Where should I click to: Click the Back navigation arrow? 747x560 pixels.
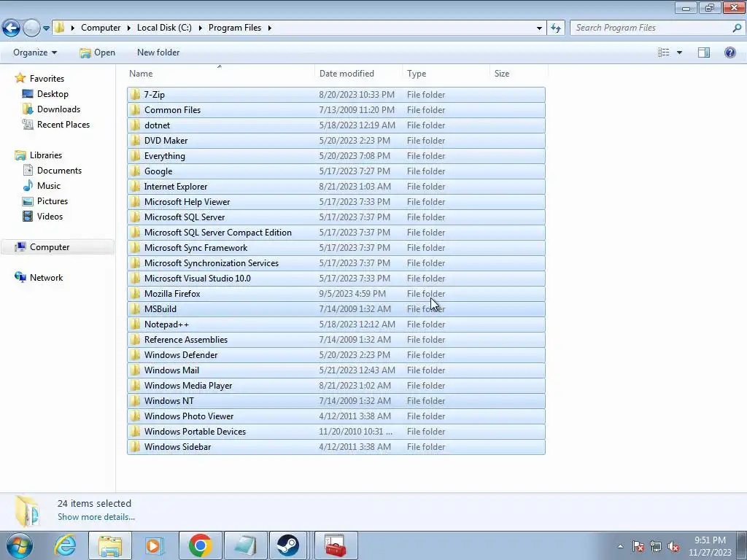pos(11,28)
